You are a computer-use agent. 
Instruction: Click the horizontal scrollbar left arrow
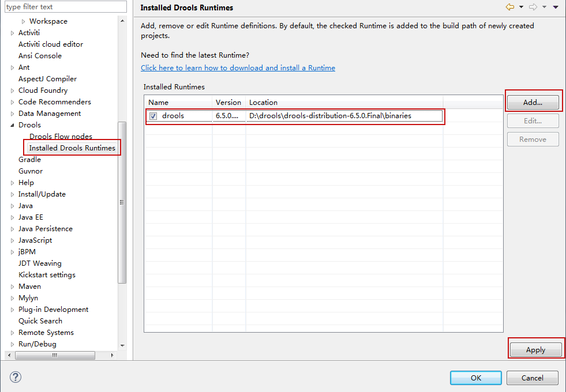[x=9, y=355]
